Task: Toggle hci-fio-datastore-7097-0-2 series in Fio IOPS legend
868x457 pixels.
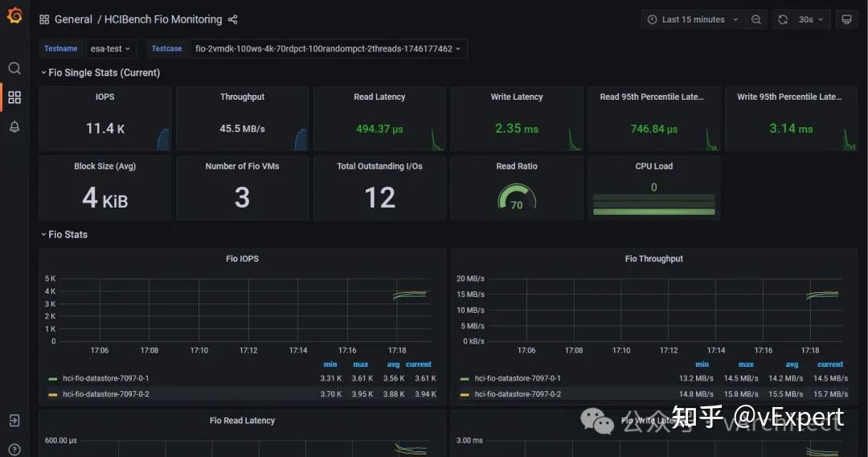Action: tap(106, 394)
